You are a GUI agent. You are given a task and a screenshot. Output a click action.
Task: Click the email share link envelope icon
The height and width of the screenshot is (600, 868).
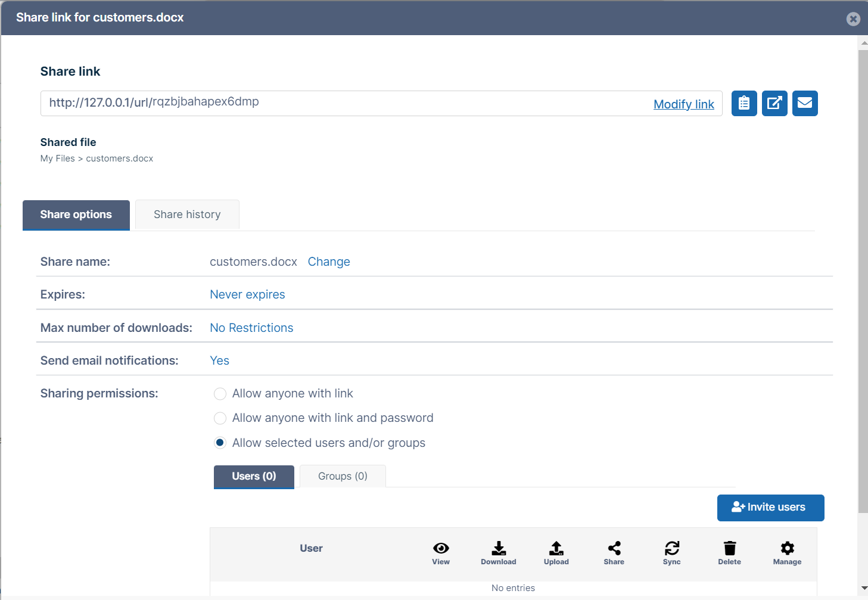point(805,103)
